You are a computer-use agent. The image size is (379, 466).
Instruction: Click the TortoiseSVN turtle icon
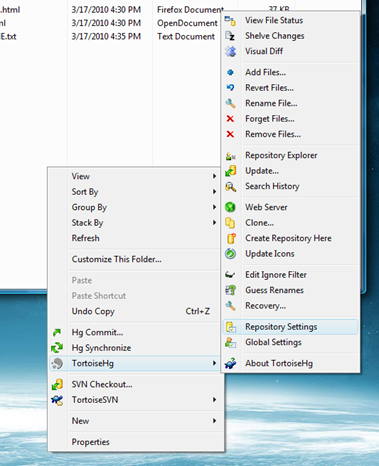tap(57, 400)
